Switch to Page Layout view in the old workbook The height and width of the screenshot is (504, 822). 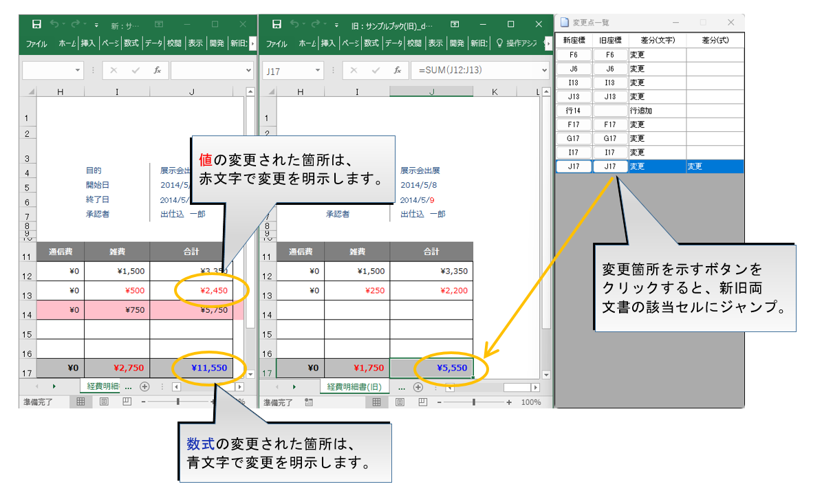pyautogui.click(x=398, y=402)
